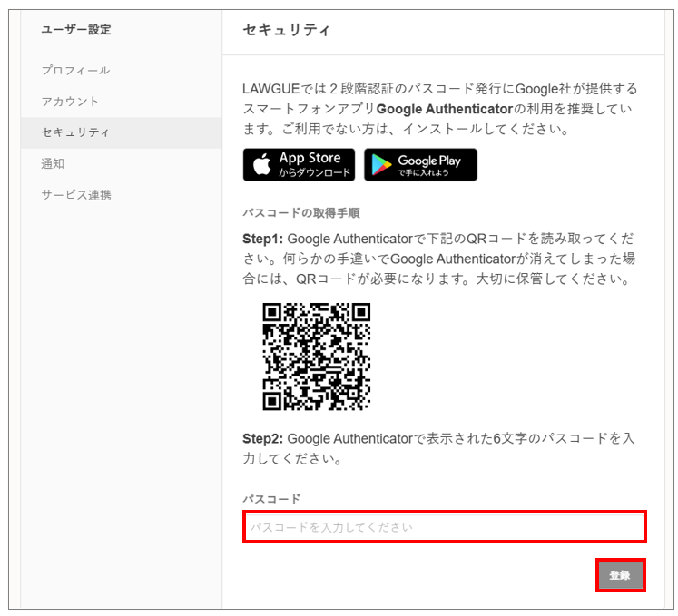Click the Google Play badge

point(421,165)
